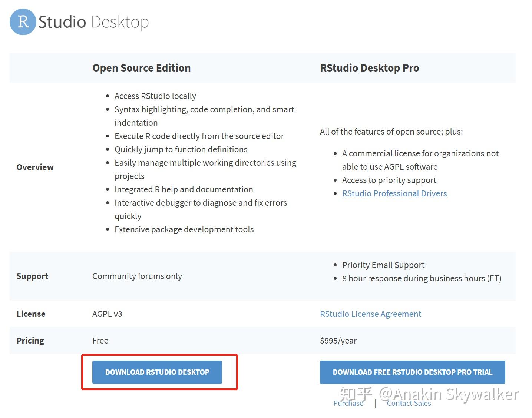Click the Community forums only text
532x418 pixels.
tap(137, 276)
